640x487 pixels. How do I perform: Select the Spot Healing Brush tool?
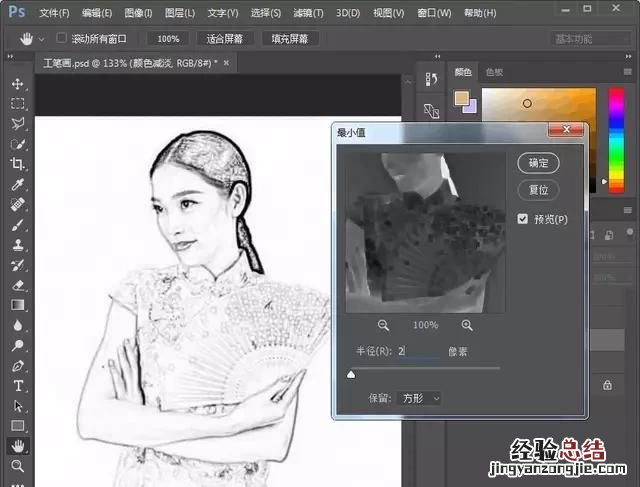pyautogui.click(x=17, y=205)
